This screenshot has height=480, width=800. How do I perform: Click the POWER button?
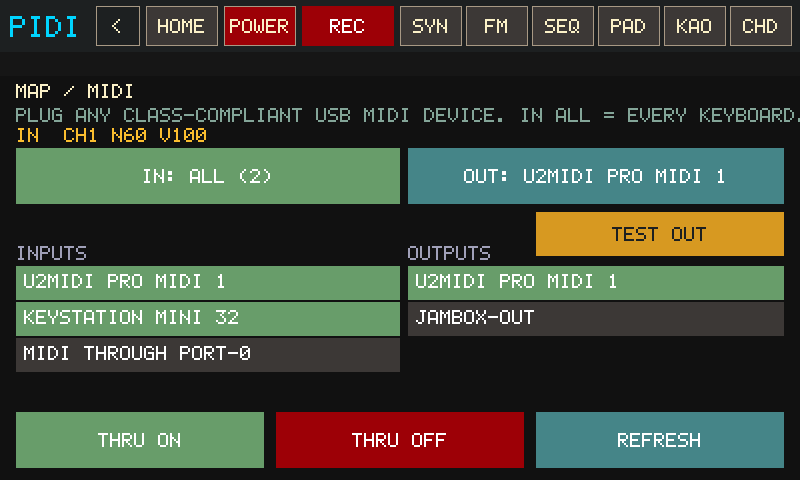pyautogui.click(x=260, y=26)
